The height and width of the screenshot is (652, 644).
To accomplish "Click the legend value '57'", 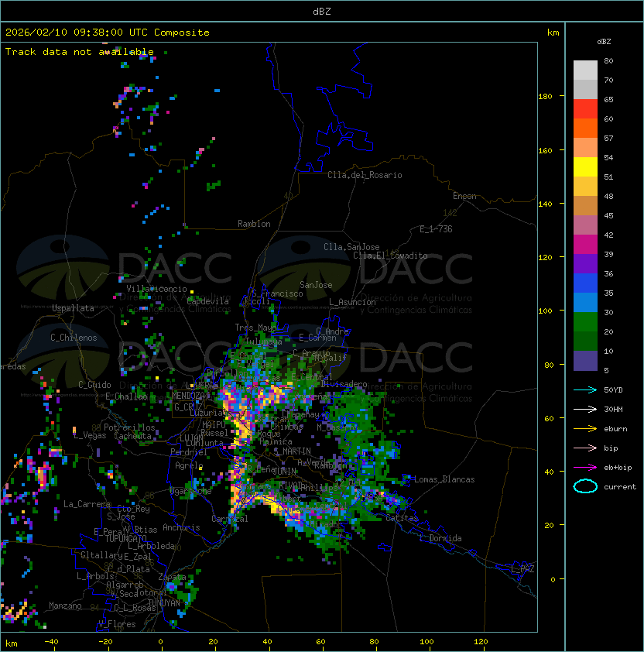I will click(608, 138).
